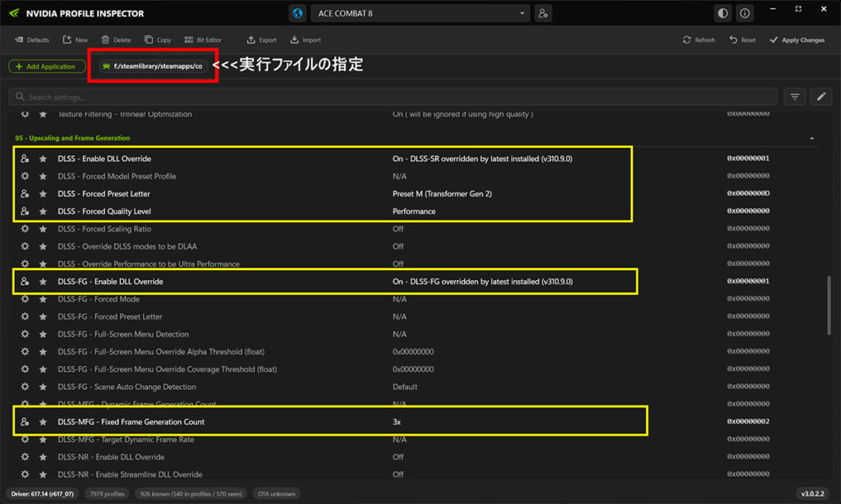
Task: Click the 7979 profiles status chip
Action: 107,494
